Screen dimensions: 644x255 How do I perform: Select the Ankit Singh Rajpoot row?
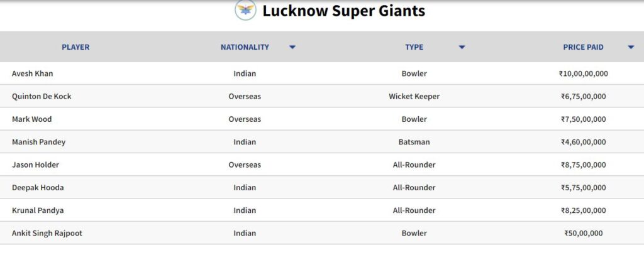(322, 233)
